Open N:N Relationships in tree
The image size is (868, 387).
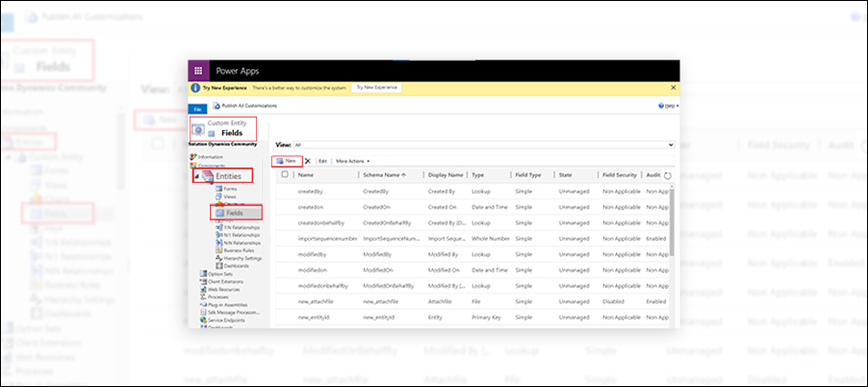(238, 243)
